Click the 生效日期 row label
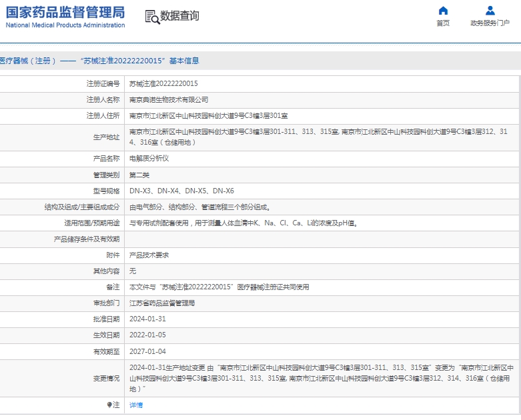This screenshot has width=521, height=420. [106, 335]
